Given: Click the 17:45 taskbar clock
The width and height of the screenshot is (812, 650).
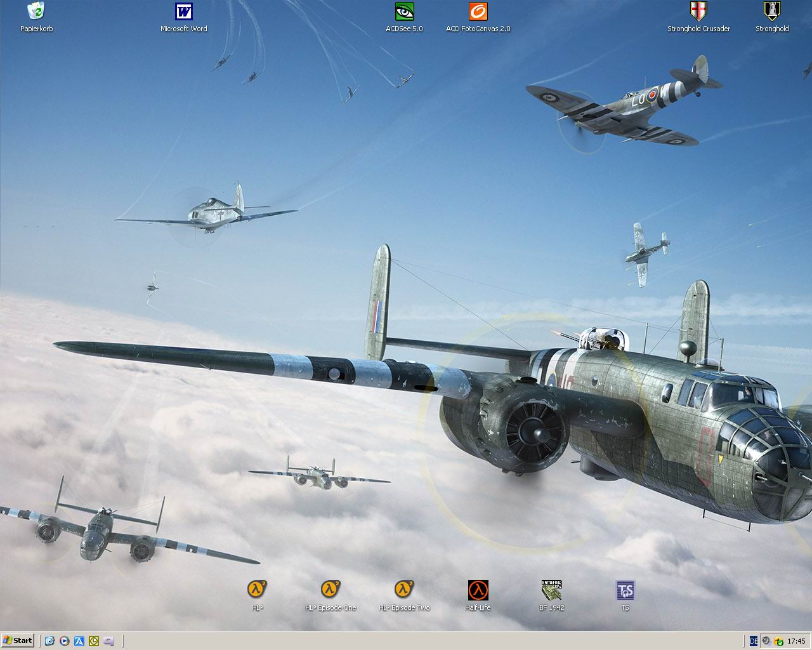Looking at the screenshot, I should point(796,641).
